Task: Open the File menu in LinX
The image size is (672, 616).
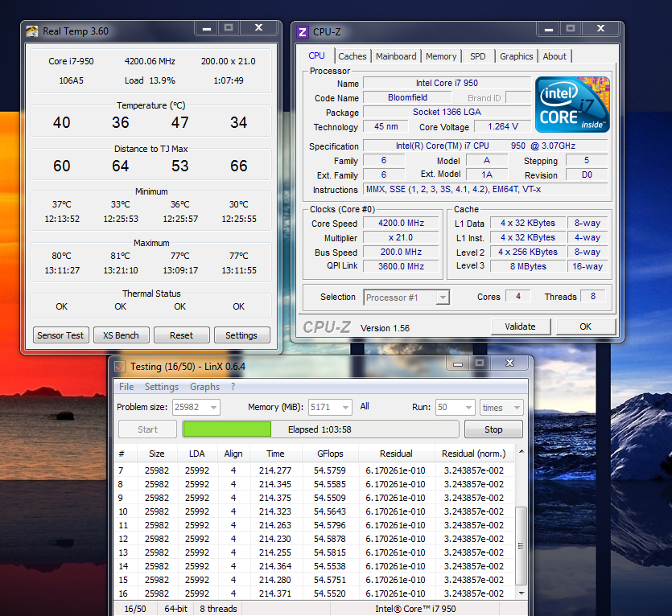Action: click(x=126, y=387)
